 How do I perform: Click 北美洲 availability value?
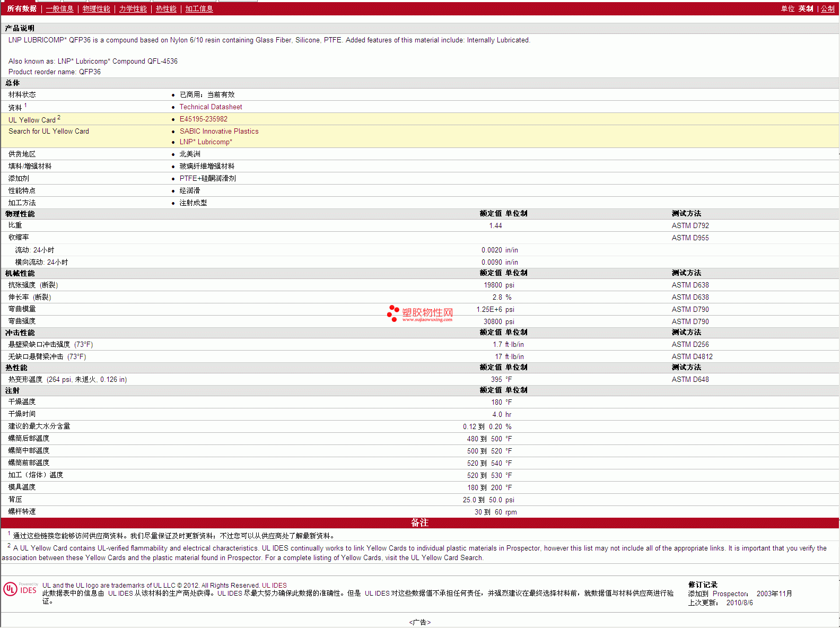pos(190,154)
